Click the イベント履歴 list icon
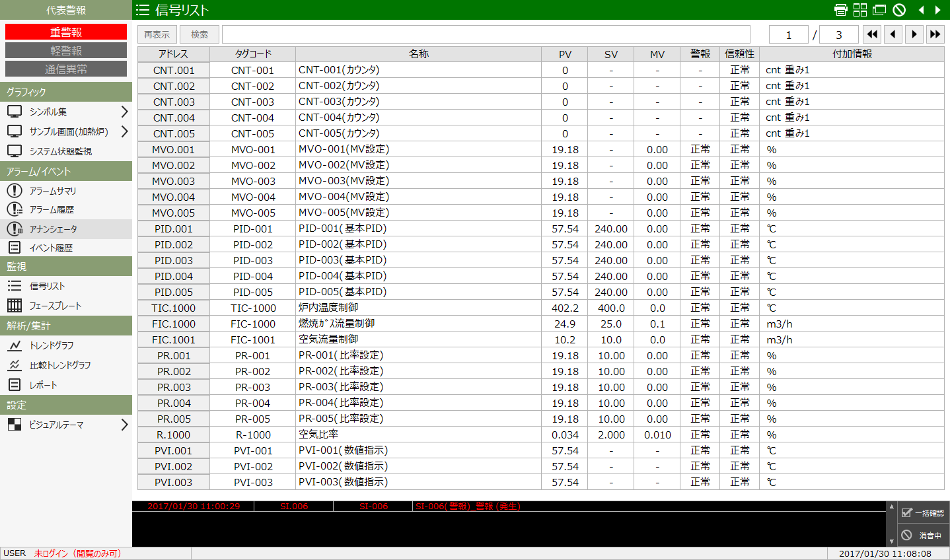The height and width of the screenshot is (560, 950). point(15,248)
